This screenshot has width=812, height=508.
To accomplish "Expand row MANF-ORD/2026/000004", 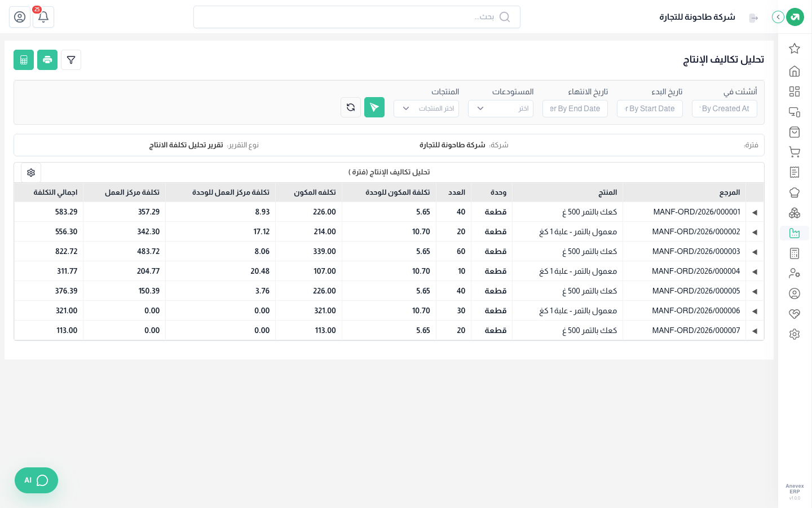I will [754, 271].
